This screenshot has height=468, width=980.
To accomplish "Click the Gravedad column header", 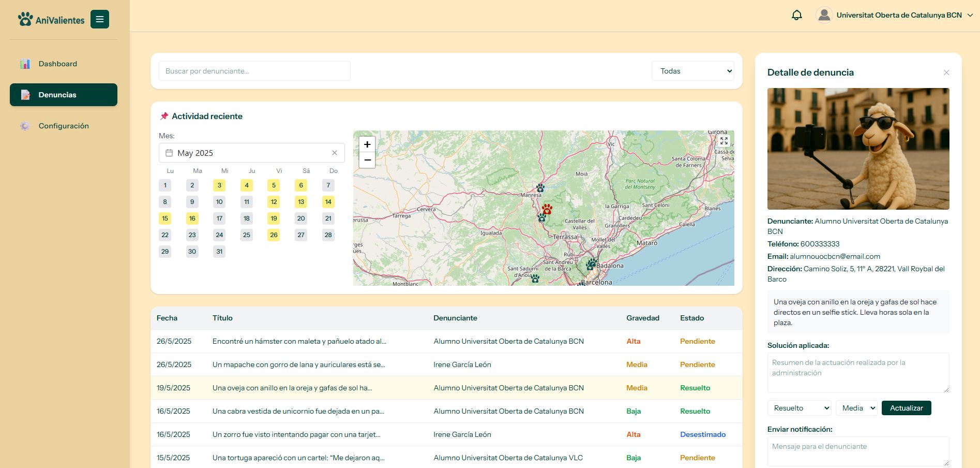I will 643,318.
